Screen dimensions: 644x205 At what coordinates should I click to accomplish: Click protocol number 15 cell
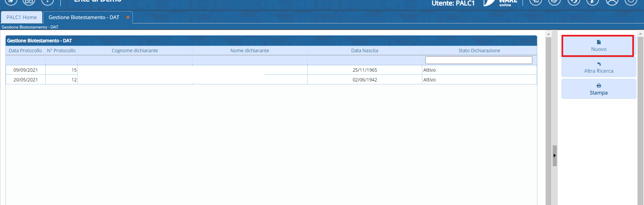coord(61,70)
